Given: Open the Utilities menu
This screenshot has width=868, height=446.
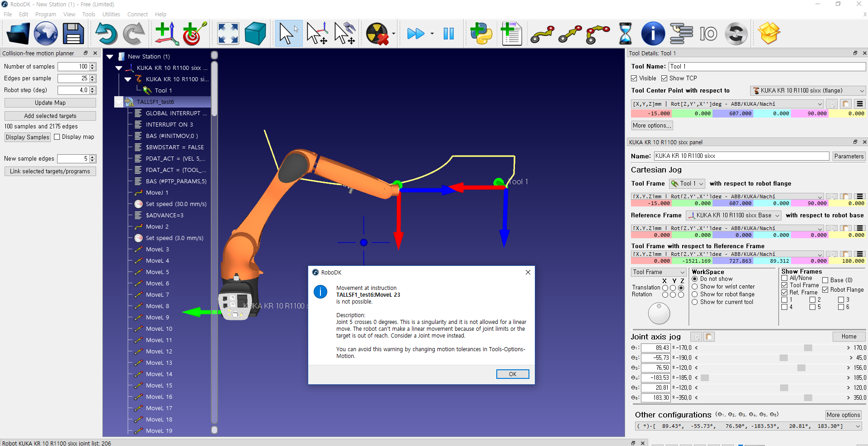Looking at the screenshot, I should click(x=111, y=15).
